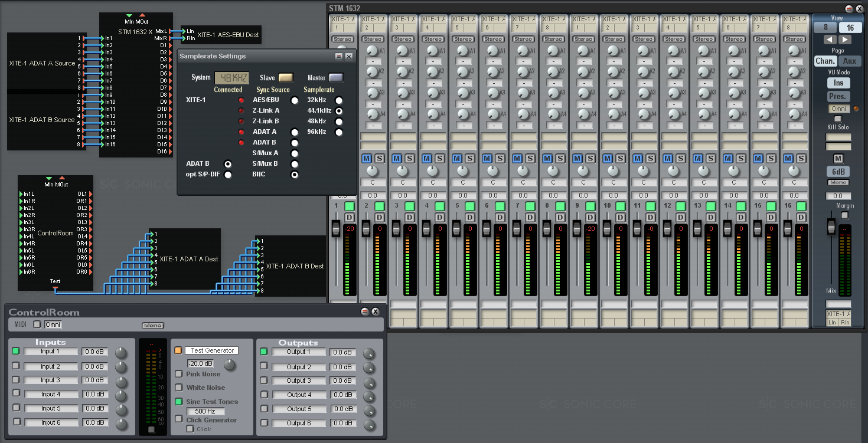Minimize the Samplerate Settings window
The width and height of the screenshot is (868, 443).
click(339, 56)
